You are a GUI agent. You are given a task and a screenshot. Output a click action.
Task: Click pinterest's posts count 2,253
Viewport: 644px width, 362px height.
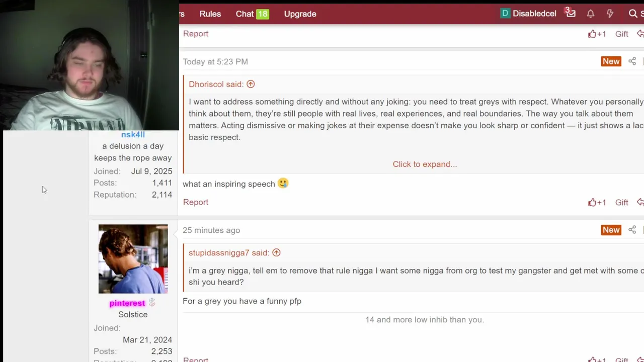click(162, 351)
